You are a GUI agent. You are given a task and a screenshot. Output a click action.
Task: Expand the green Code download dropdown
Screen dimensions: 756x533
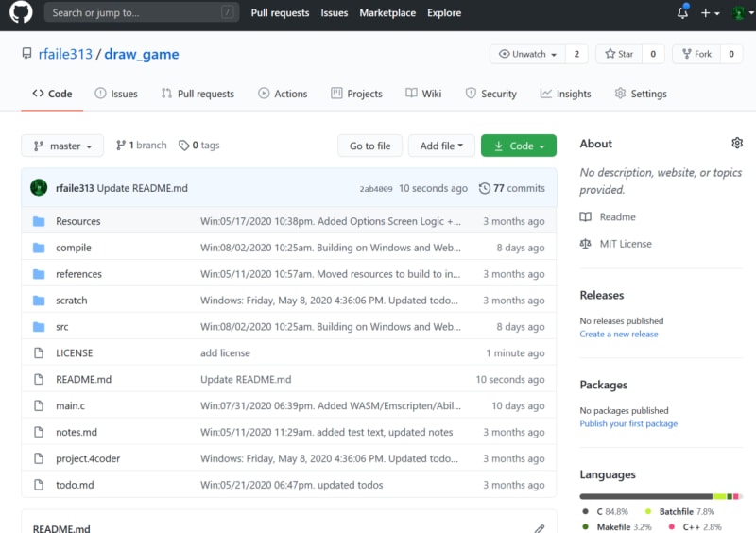(x=518, y=146)
